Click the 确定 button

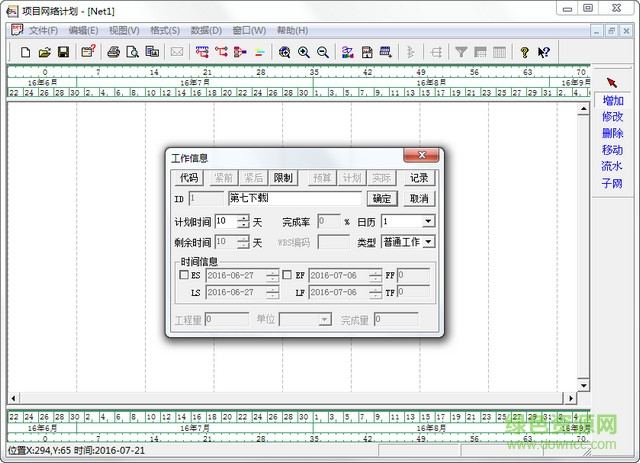[381, 199]
